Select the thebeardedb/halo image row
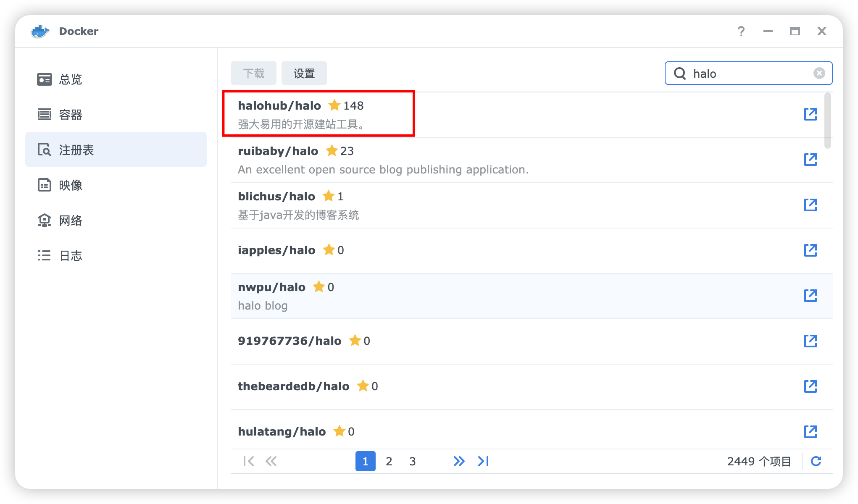Image resolution: width=858 pixels, height=504 pixels. coord(532,387)
